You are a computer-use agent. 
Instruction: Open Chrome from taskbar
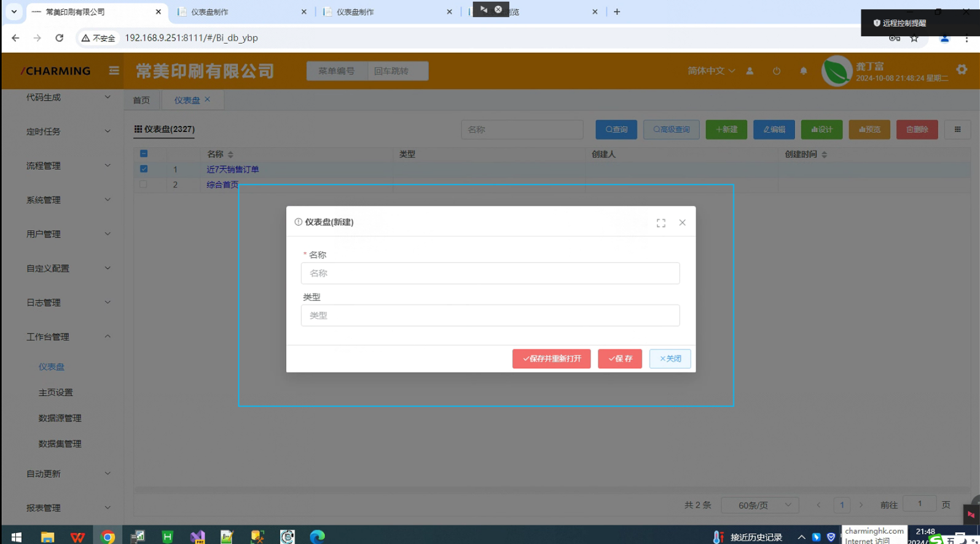point(108,537)
